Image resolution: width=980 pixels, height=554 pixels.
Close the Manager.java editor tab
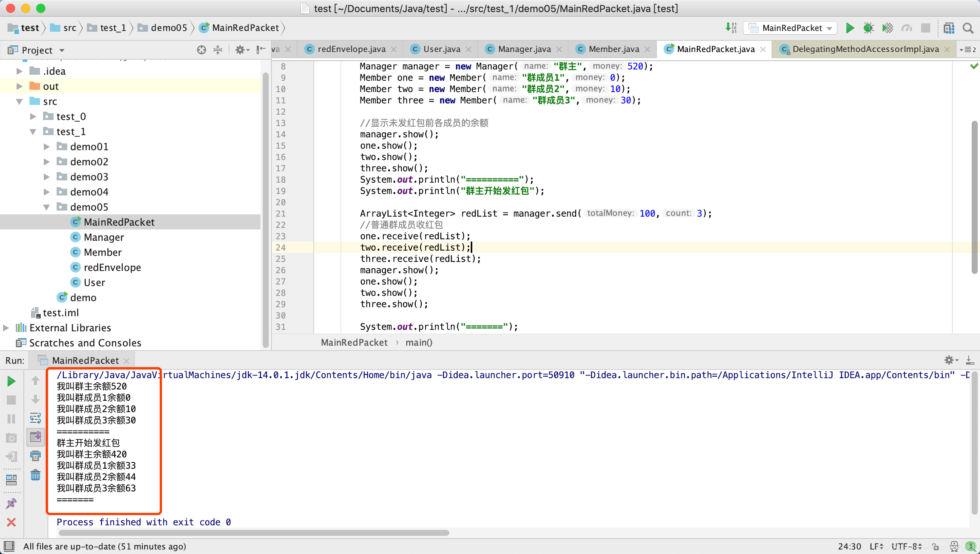(x=559, y=49)
